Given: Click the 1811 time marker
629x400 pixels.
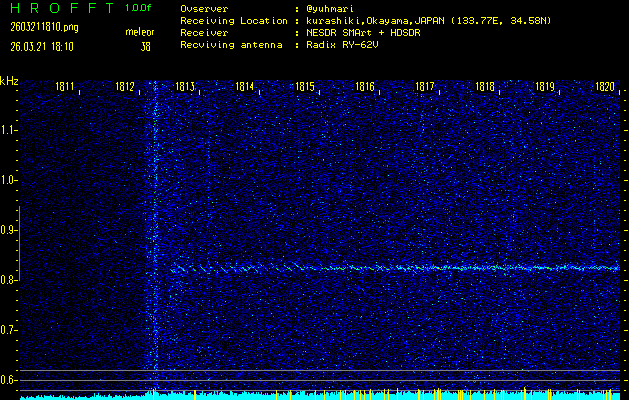Looking at the screenshot, I should 65,88.
